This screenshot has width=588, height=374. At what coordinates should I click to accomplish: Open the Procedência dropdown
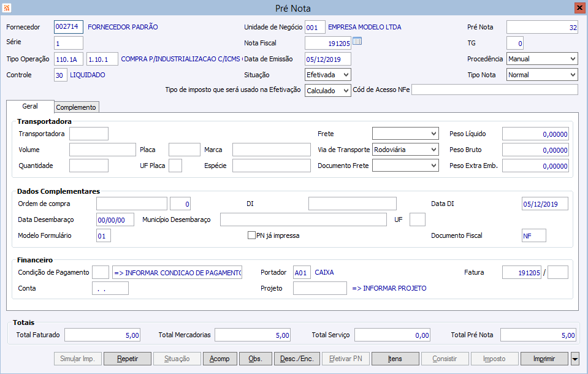(x=541, y=59)
